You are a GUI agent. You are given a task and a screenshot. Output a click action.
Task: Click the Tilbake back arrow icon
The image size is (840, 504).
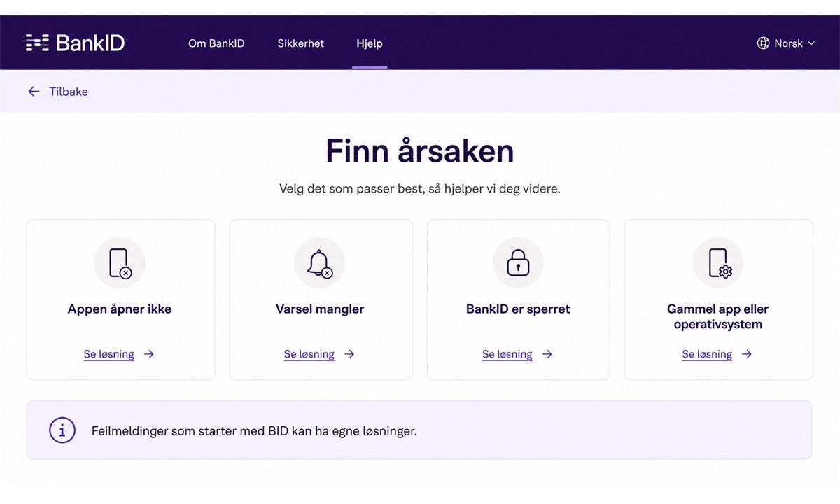pos(34,92)
